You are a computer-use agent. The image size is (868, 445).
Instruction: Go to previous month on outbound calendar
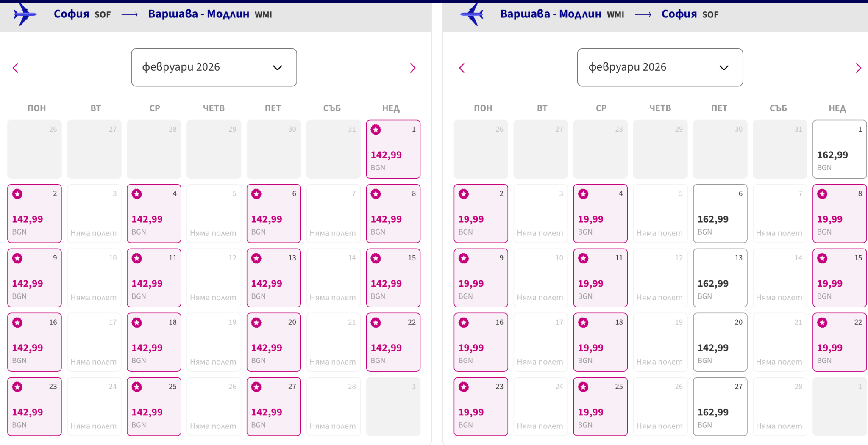(x=16, y=68)
